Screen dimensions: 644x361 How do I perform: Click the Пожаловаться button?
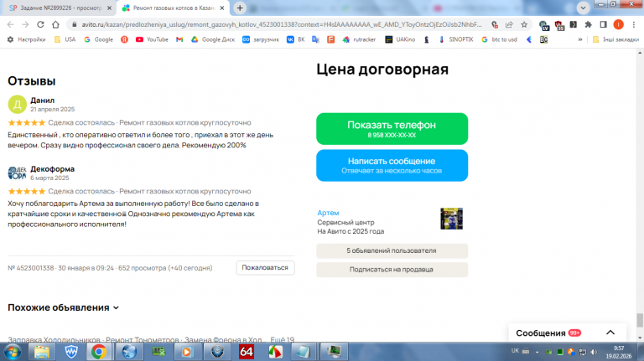[265, 267]
